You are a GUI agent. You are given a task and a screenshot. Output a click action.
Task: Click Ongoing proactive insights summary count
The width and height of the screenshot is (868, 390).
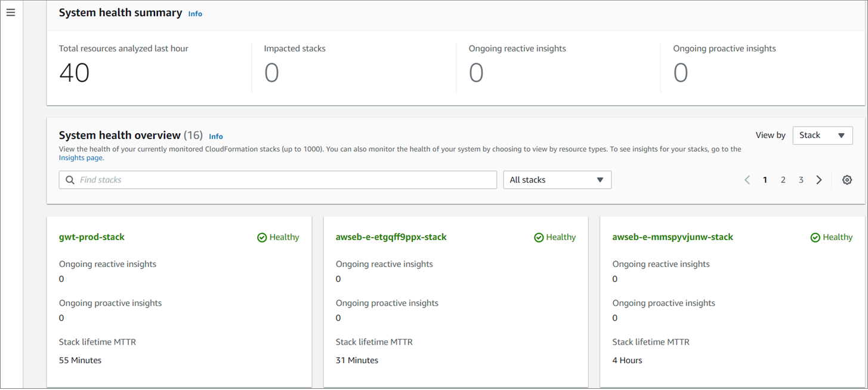pyautogui.click(x=681, y=73)
